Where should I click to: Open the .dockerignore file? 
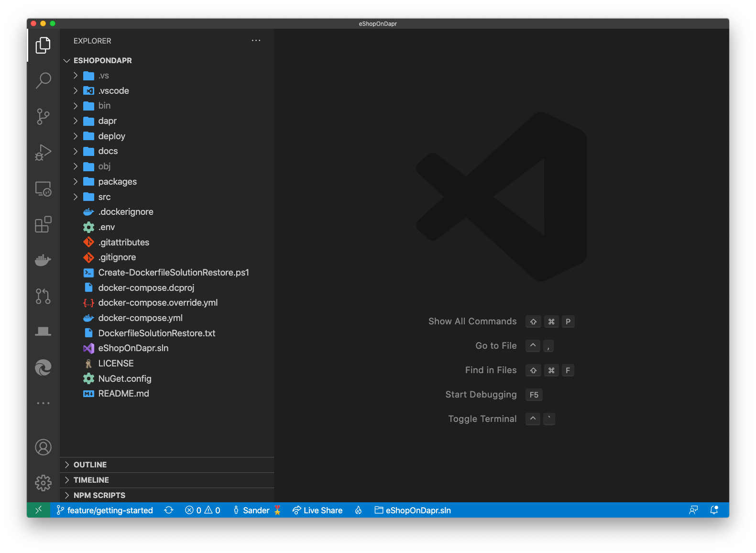point(167,212)
